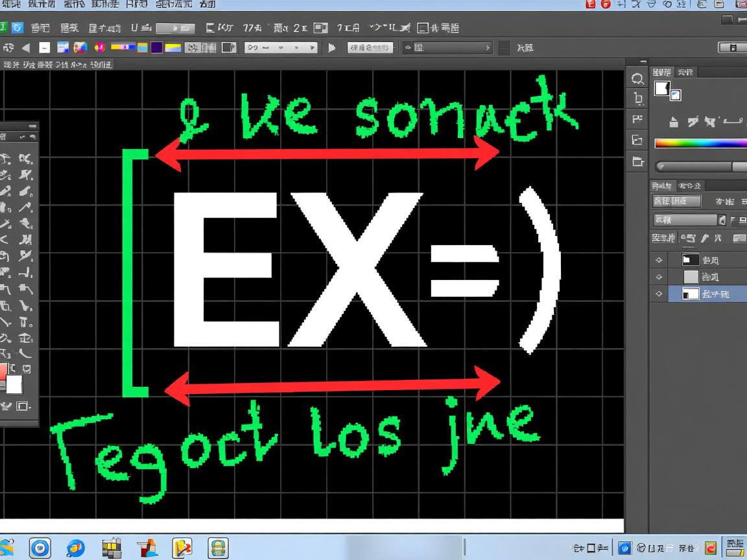Select the highlighted bottom layer thumbnail
The width and height of the screenshot is (747, 560).
coord(691,294)
